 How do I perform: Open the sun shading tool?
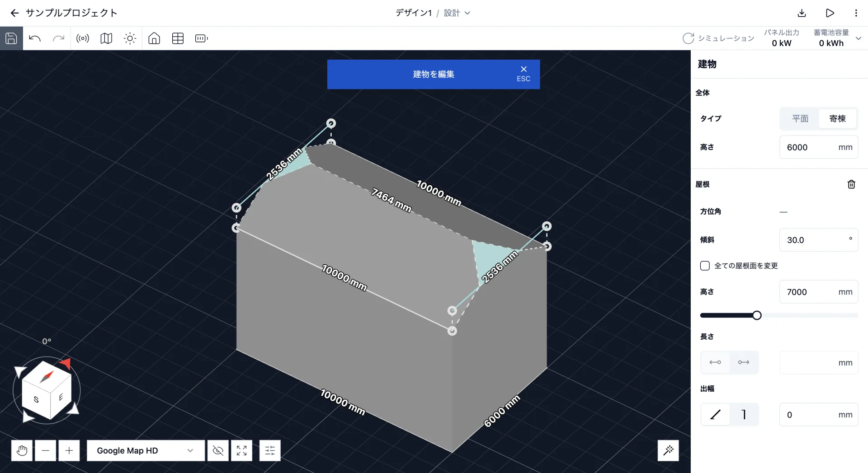point(130,38)
